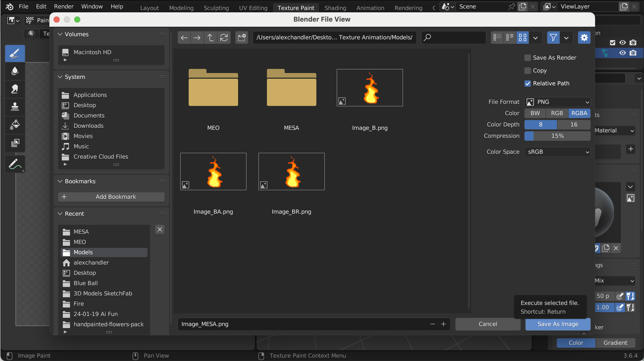The width and height of the screenshot is (644, 361).
Task: Create a new directory
Action: (242, 38)
